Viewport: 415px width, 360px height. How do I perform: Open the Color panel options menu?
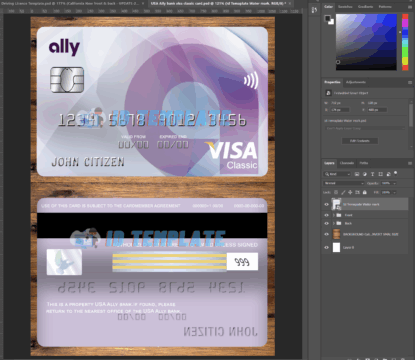410,7
